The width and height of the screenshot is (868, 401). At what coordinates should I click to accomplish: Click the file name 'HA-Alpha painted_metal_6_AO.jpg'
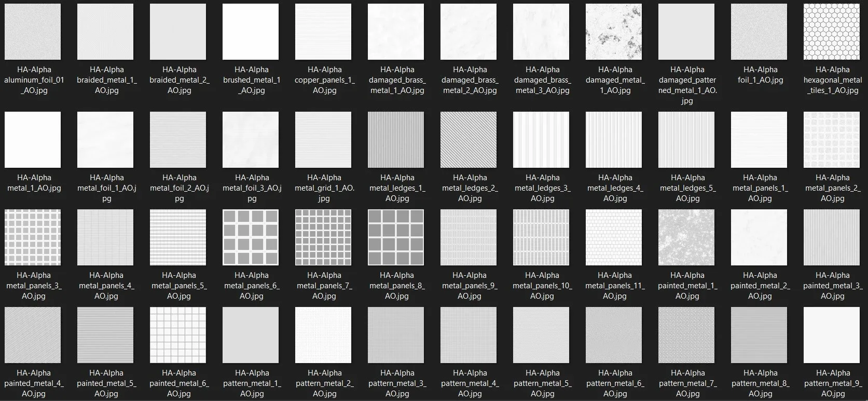coord(179,383)
